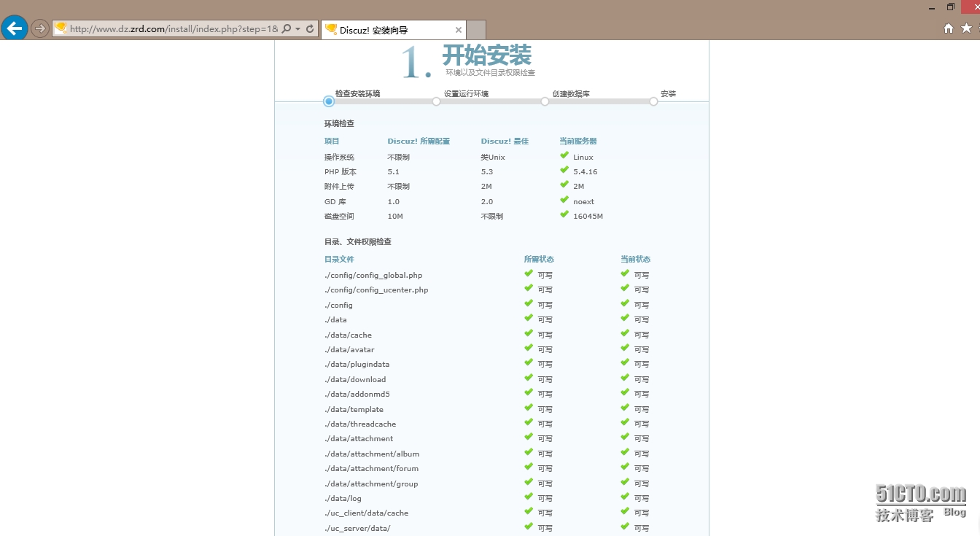980x536 pixels.
Task: Click the '项目' column header
Action: point(332,141)
